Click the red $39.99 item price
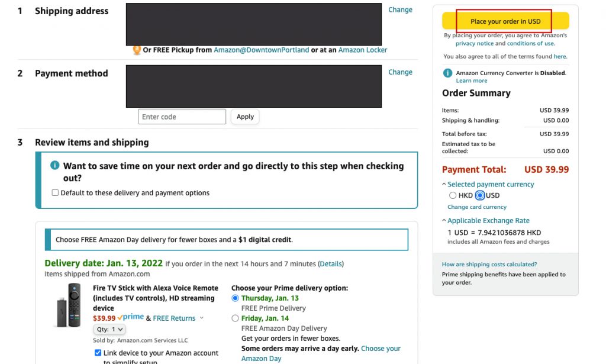The image size is (606, 364). 104,318
